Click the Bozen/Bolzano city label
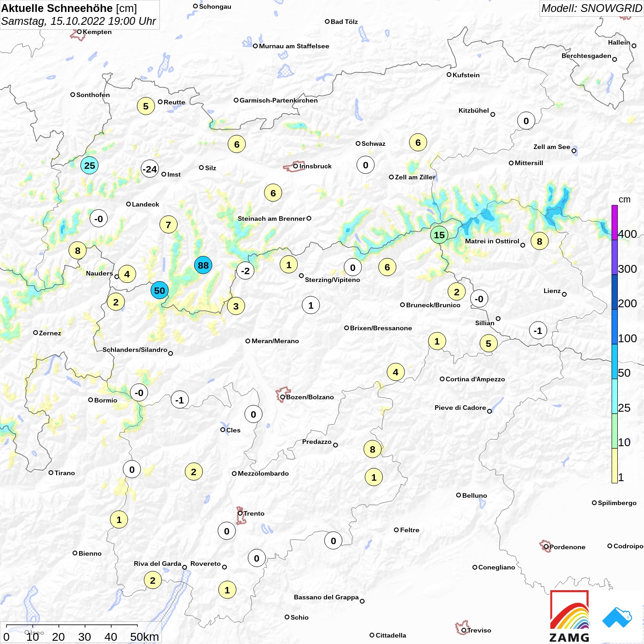Viewport: 644px width, 644px height. click(x=310, y=397)
